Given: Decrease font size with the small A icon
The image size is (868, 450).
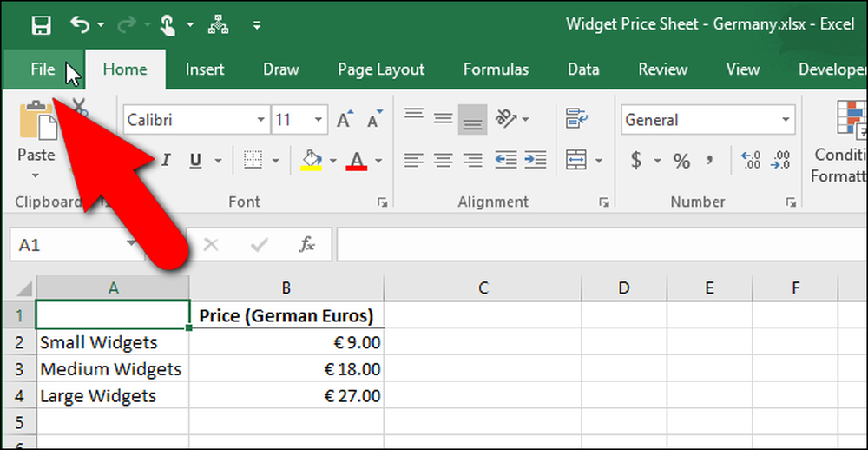Looking at the screenshot, I should tap(375, 119).
